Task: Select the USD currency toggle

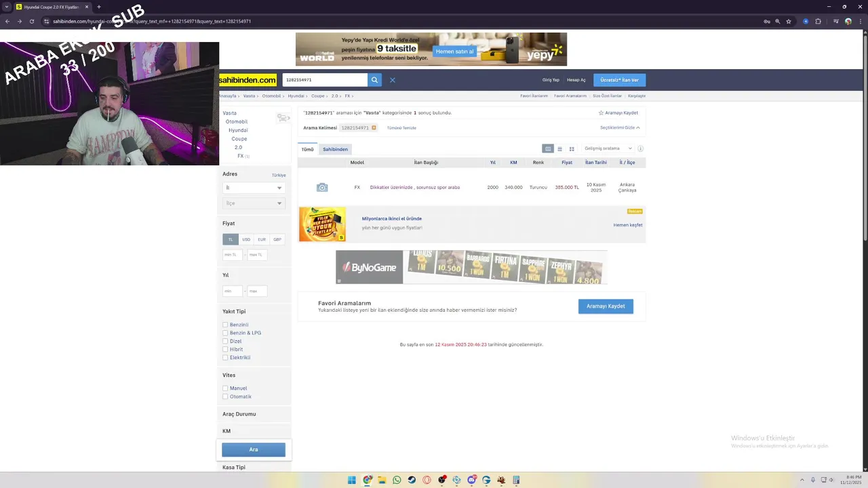Action: click(246, 239)
